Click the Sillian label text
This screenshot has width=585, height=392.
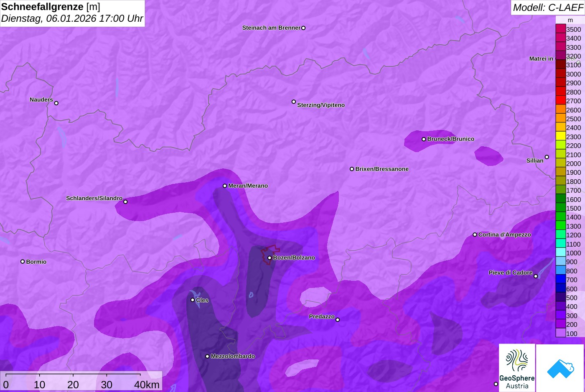535,161
